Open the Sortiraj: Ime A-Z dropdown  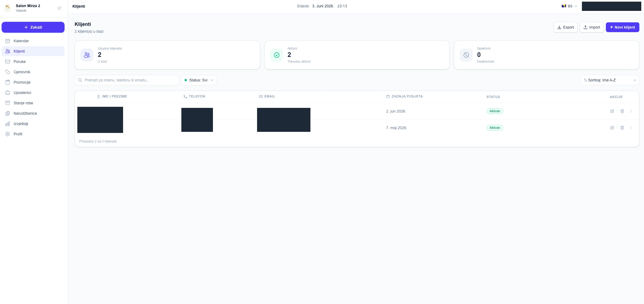(610, 80)
